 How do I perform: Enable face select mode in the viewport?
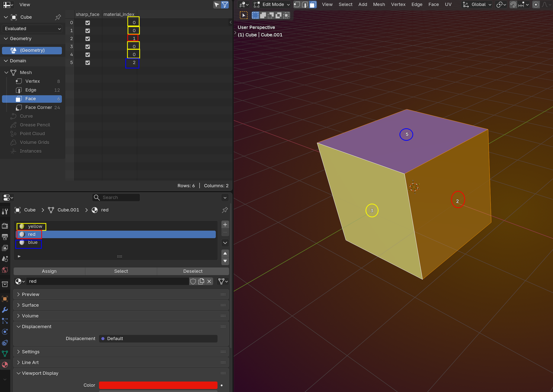coord(312,5)
